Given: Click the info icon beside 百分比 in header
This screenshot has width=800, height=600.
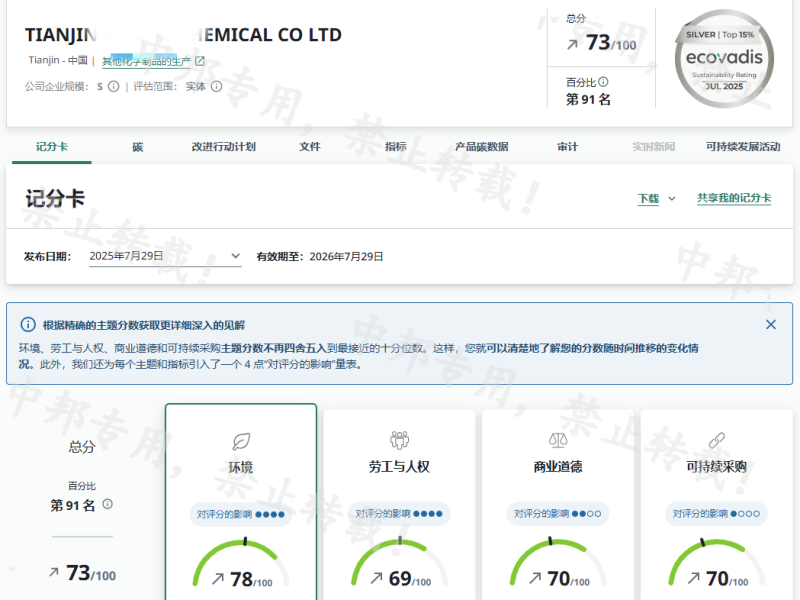Looking at the screenshot, I should (603, 82).
